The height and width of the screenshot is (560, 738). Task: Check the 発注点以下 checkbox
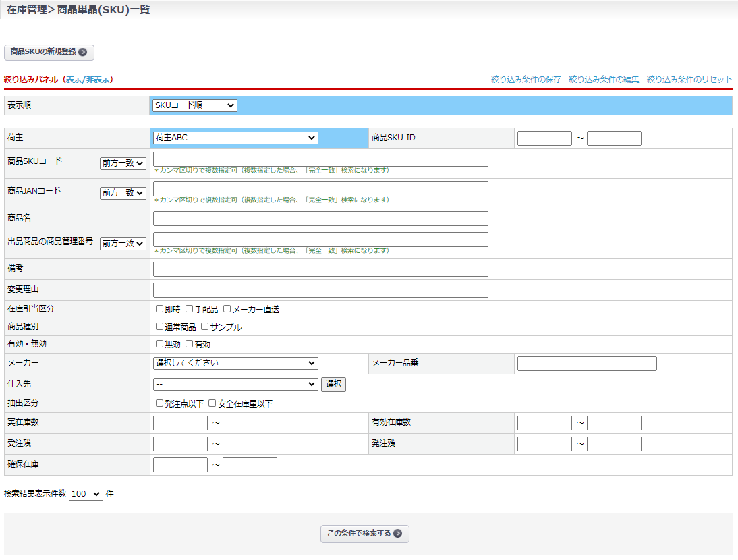click(160, 403)
